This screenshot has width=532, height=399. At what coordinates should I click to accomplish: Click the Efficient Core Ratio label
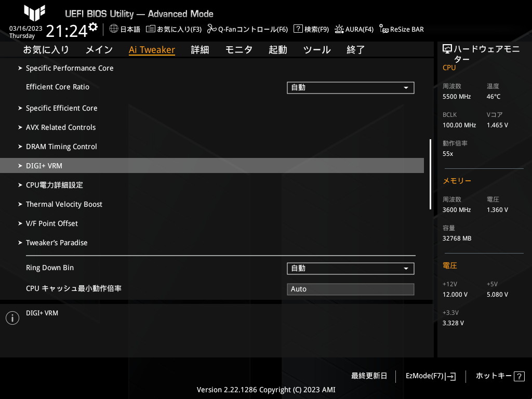click(58, 87)
